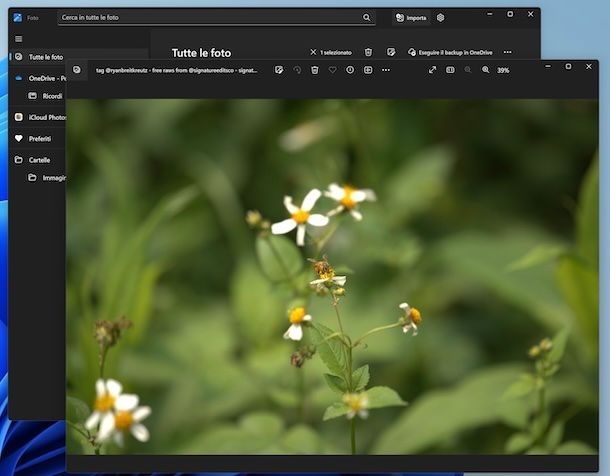Screen dimensions: 610x476
Task: Open iCloud Photos in sidebar
Action: click(39, 117)
